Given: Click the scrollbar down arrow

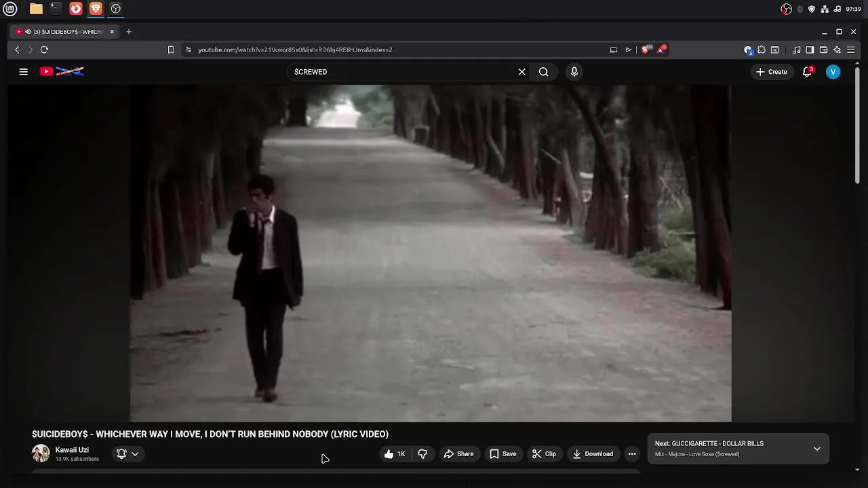Looking at the screenshot, I should pos(857,469).
